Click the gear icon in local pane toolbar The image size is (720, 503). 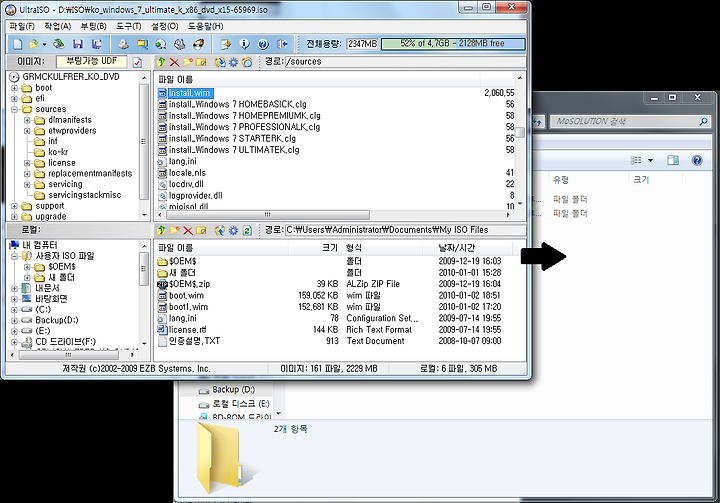[233, 230]
